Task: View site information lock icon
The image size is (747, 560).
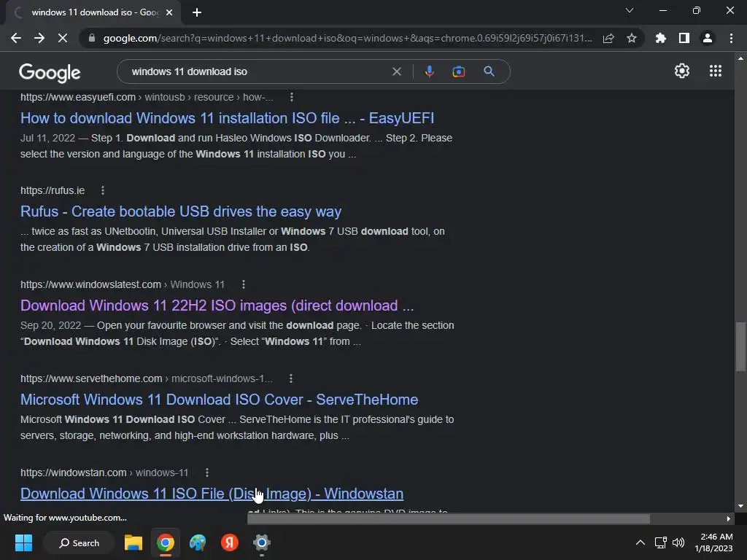Action: click(92, 38)
